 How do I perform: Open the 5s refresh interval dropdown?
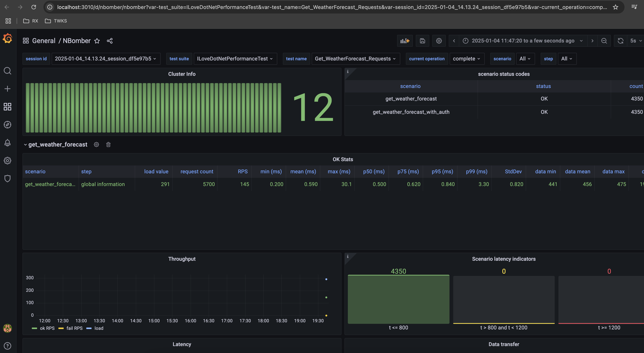(x=636, y=41)
